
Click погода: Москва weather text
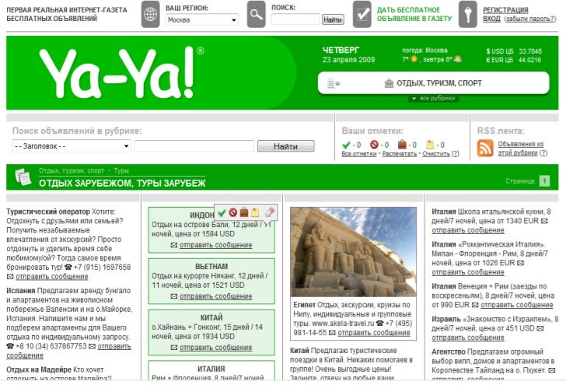pyautogui.click(x=424, y=51)
